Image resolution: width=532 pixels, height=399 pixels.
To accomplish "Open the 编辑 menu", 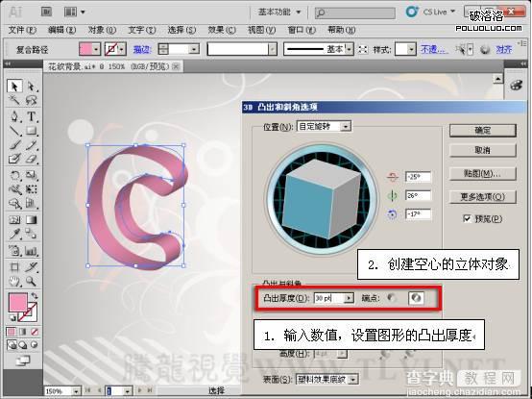I will pos(61,30).
